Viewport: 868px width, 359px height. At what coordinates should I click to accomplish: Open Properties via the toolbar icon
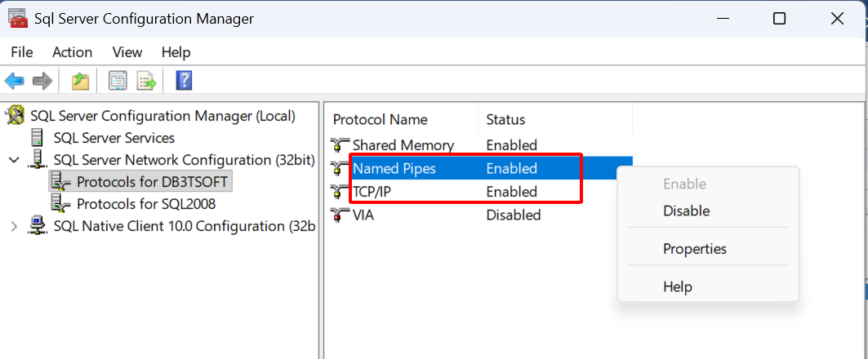pos(118,81)
